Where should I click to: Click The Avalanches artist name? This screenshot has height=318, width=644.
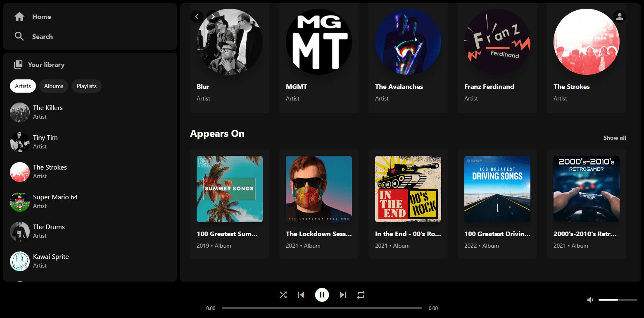399,86
